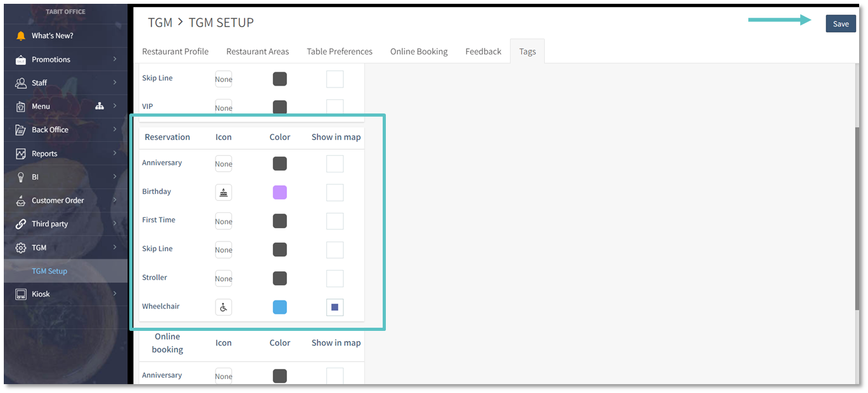Open the TGM Setup link in sidebar
868x393 pixels.
click(49, 271)
